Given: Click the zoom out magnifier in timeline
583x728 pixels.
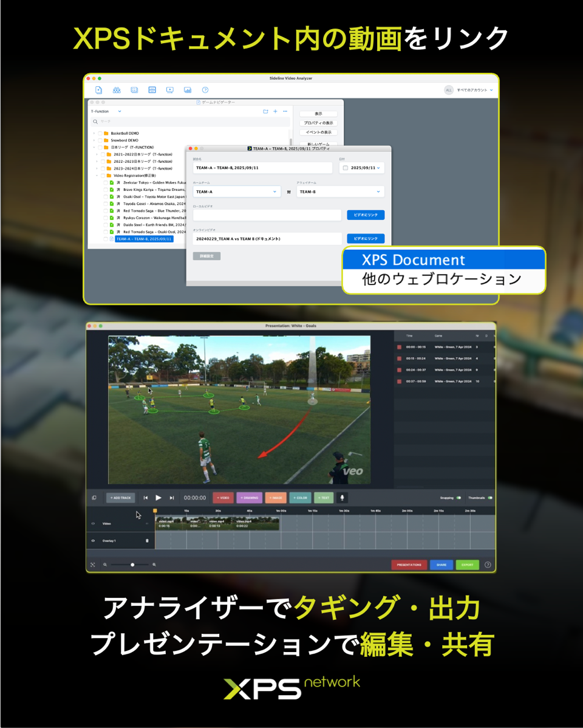Looking at the screenshot, I should tap(105, 565).
